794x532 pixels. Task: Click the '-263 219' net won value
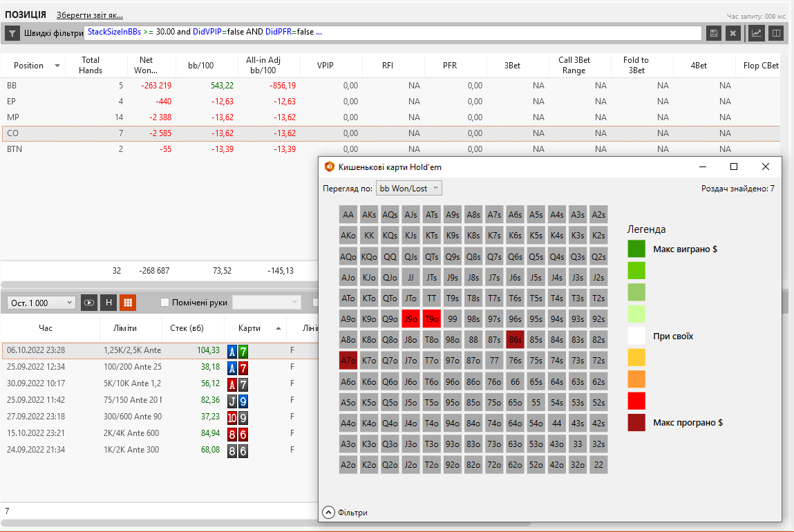click(x=156, y=86)
